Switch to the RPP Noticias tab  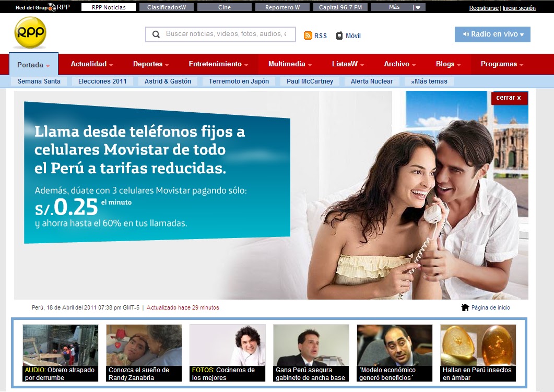coord(109,7)
